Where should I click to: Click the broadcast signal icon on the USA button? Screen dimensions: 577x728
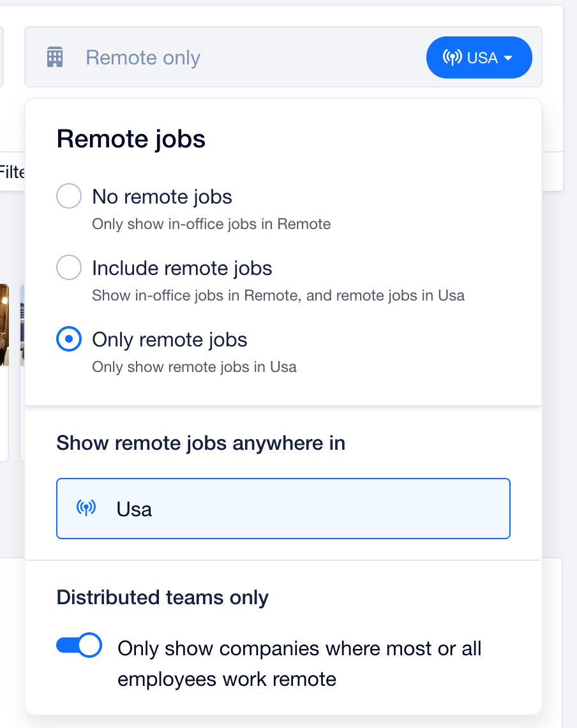(452, 57)
